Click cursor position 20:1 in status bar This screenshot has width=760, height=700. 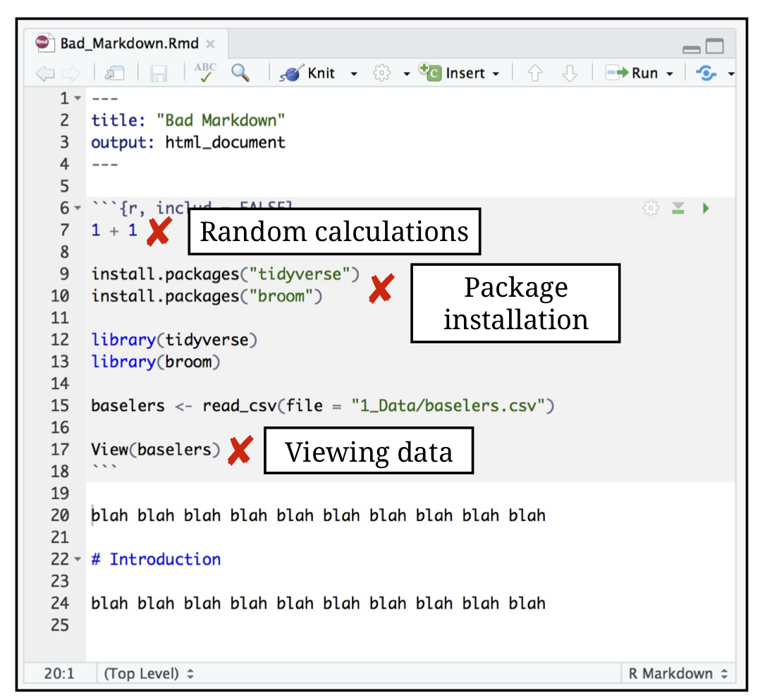(59, 674)
